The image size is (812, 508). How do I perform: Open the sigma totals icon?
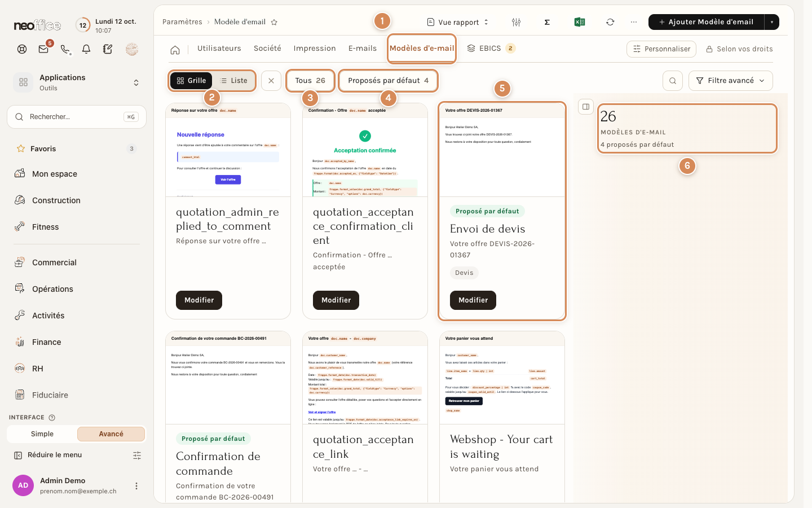547,22
